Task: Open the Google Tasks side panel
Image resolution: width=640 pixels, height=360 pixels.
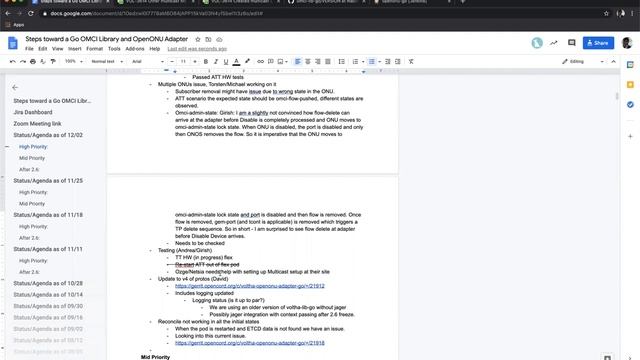Action: pyautogui.click(x=630, y=105)
